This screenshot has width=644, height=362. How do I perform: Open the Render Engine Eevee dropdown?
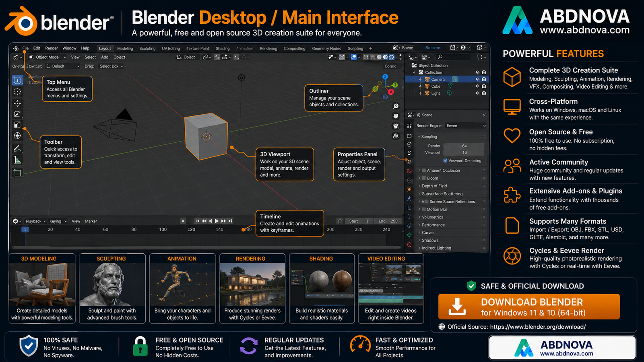coord(466,126)
